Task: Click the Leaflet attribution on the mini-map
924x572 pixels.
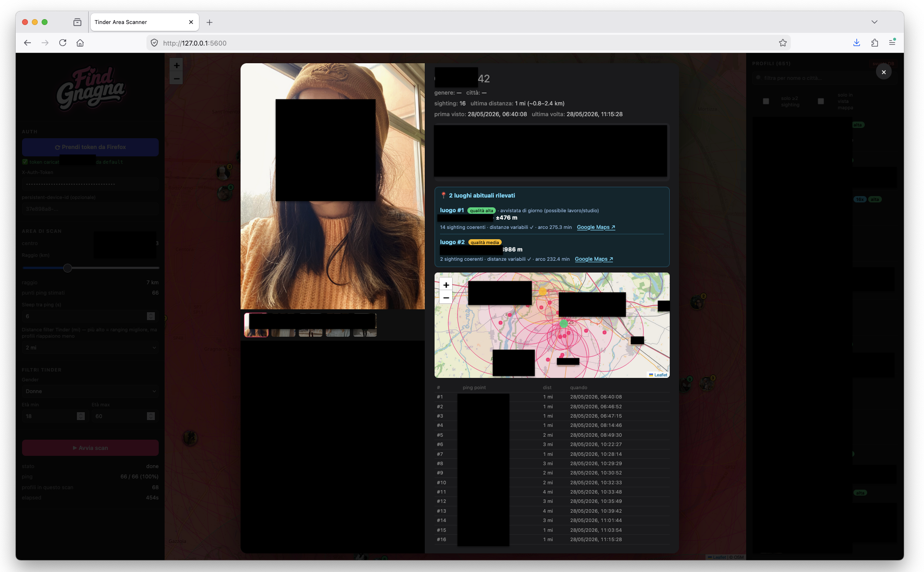Action: [660, 375]
